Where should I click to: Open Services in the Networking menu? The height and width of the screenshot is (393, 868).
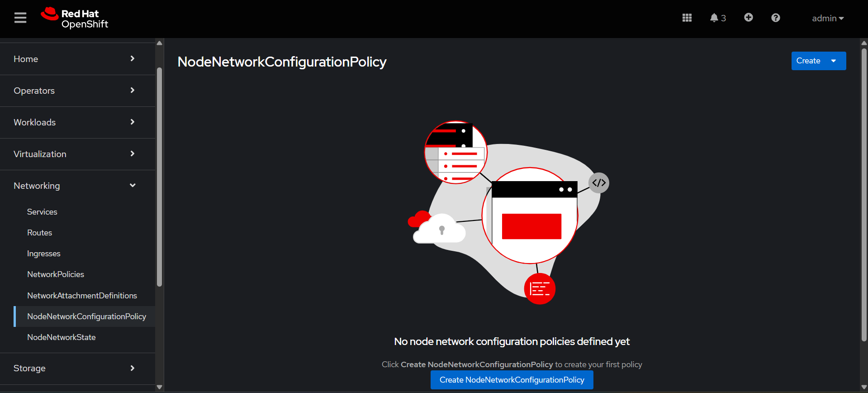[42, 212]
